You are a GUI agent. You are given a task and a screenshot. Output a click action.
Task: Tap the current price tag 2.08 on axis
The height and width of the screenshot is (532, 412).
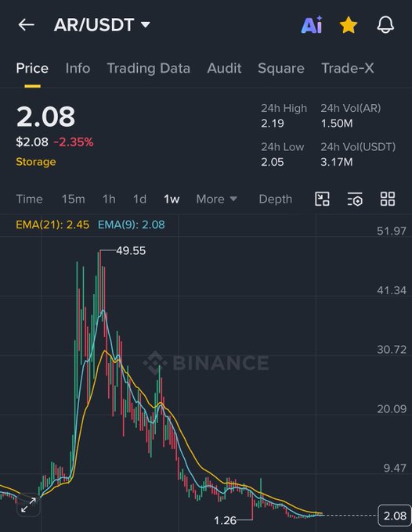[395, 516]
